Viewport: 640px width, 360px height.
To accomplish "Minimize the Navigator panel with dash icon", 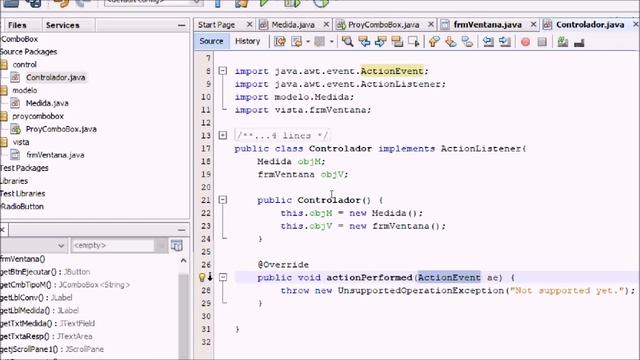I will coord(182,230).
